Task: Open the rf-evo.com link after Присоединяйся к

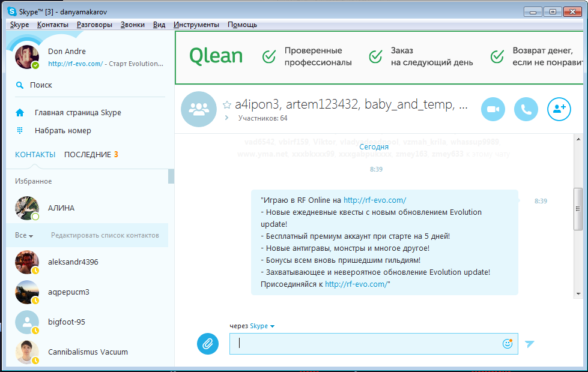Action: [356, 284]
